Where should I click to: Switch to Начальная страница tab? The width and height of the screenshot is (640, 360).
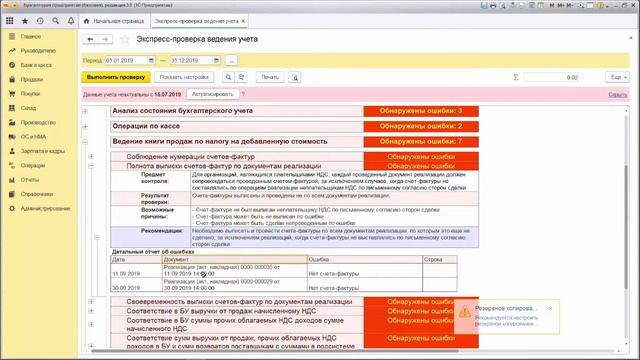(x=114, y=21)
